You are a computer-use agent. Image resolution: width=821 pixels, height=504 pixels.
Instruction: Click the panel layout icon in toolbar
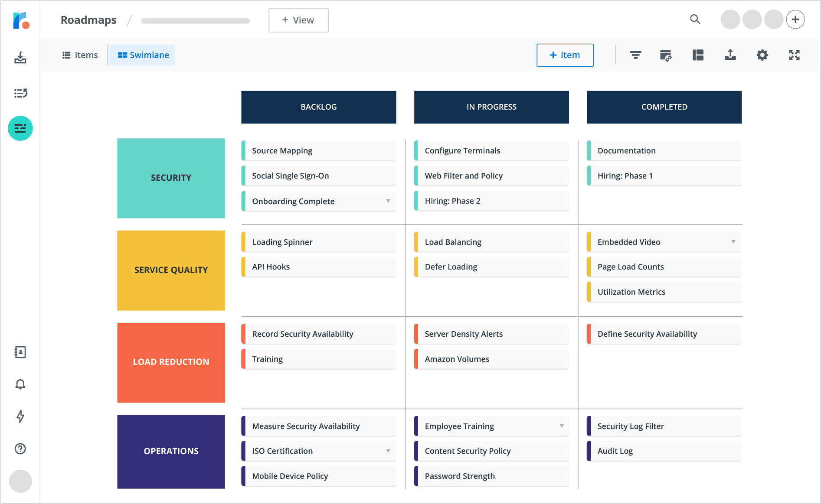pos(698,55)
